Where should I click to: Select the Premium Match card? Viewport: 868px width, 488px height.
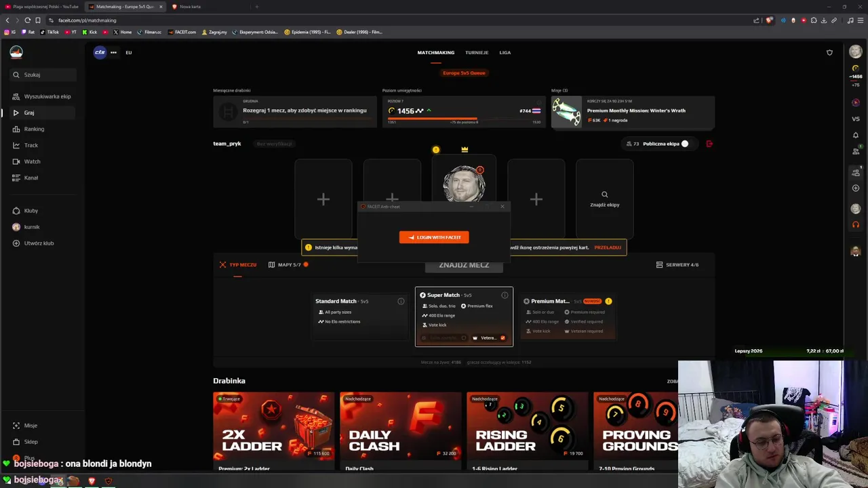pyautogui.click(x=568, y=317)
